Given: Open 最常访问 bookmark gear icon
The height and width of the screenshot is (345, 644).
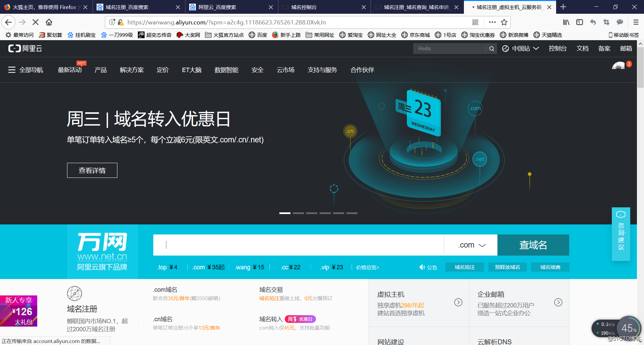Looking at the screenshot, I should [8, 35].
